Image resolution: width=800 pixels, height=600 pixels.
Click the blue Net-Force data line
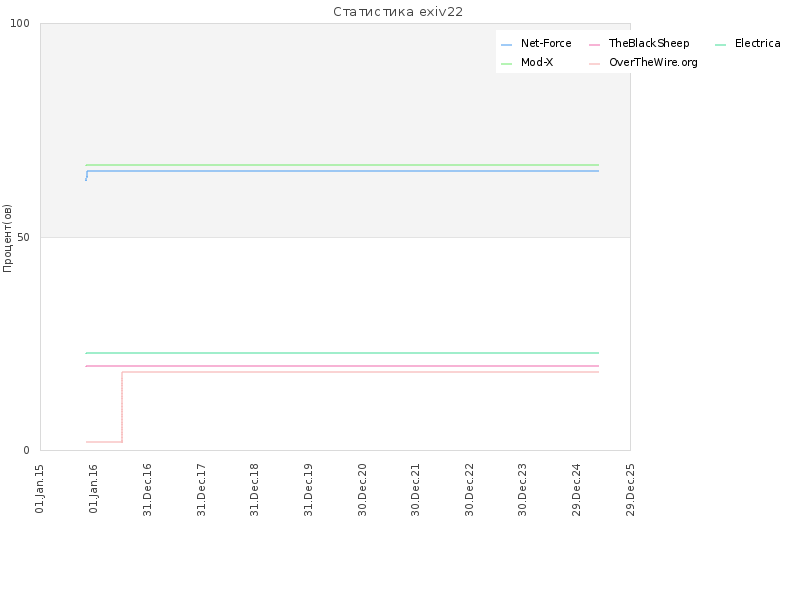pos(342,170)
